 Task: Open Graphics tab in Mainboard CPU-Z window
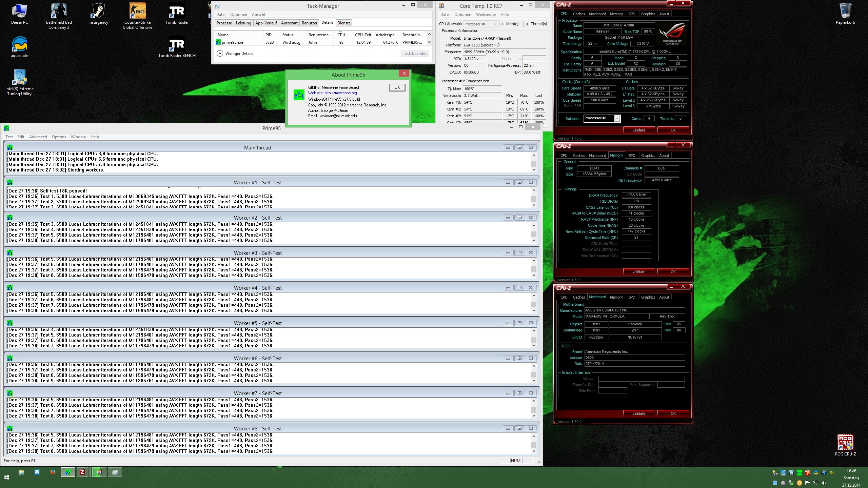tap(648, 297)
